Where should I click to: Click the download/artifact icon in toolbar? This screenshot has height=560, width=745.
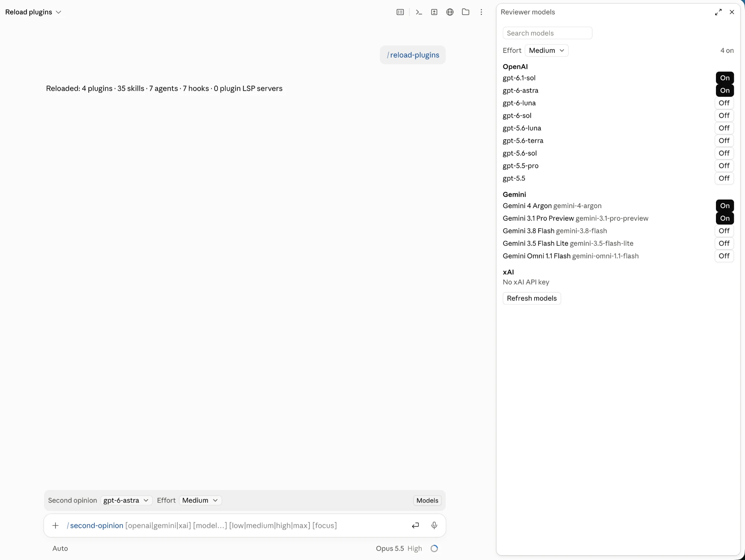coord(434,12)
